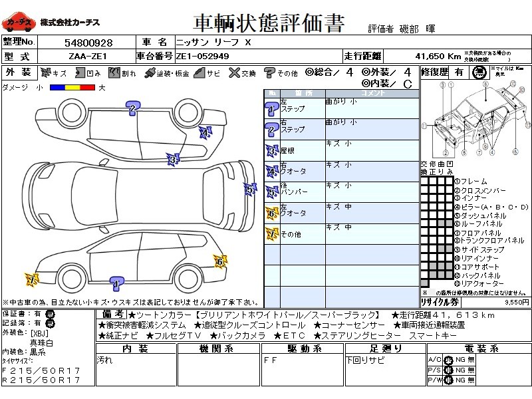Click scratch marker 5 on rear bumper diagram
Screen dimensions: 532x399
pos(250,190)
